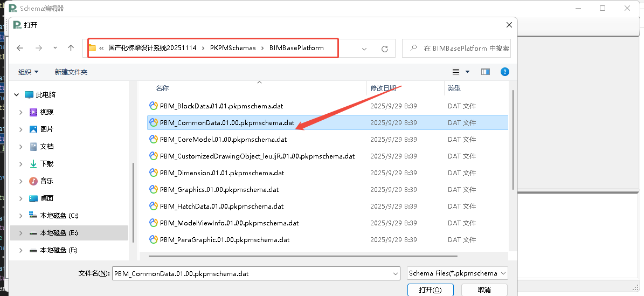Select PBM_ParaGraphic.01.00.pkpmschema.dat file icon

click(x=154, y=239)
